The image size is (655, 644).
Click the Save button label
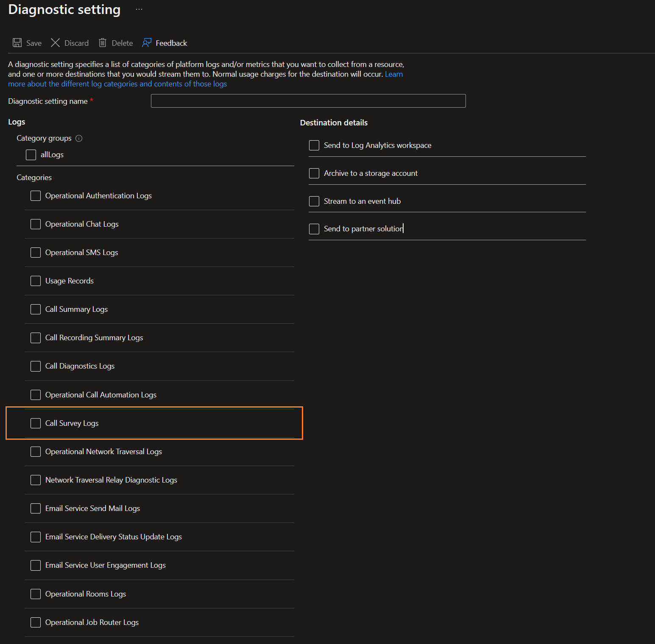pyautogui.click(x=34, y=43)
